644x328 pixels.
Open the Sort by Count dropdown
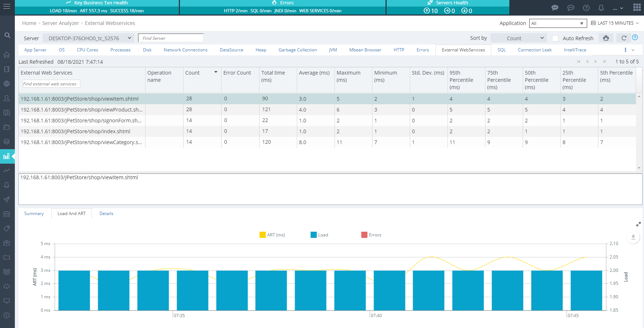pyautogui.click(x=518, y=38)
